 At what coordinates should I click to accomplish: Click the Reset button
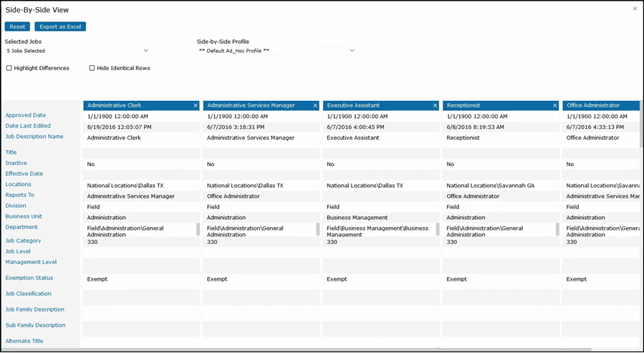(17, 26)
